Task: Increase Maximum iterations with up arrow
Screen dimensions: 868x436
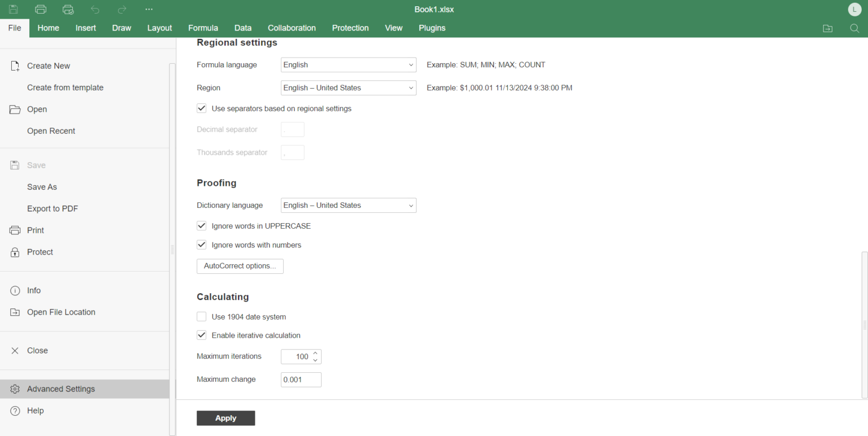Action: tap(315, 354)
